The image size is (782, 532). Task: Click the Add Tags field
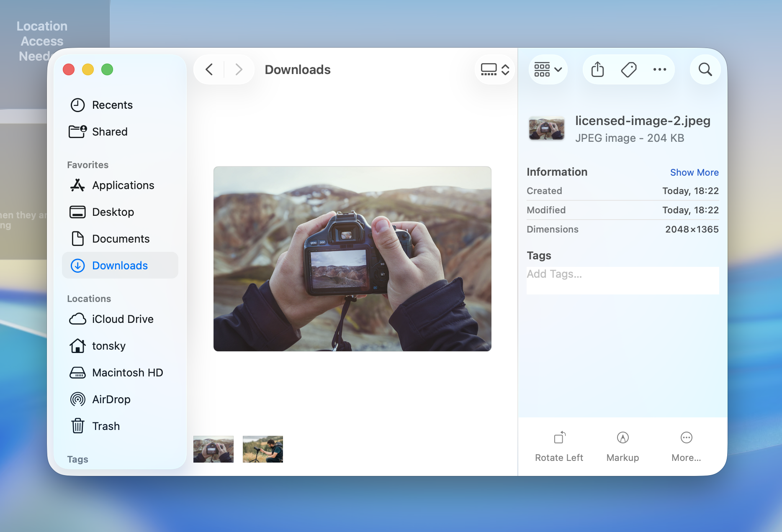623,280
